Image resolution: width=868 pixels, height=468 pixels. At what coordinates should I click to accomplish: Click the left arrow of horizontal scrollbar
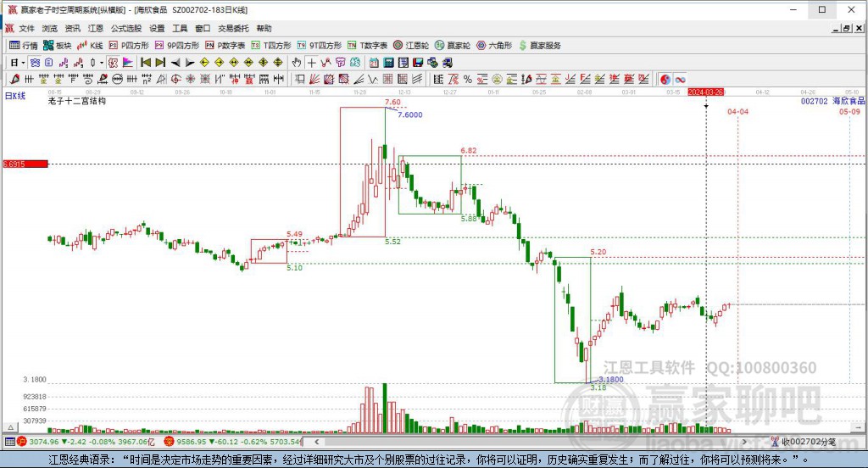[x=317, y=442]
